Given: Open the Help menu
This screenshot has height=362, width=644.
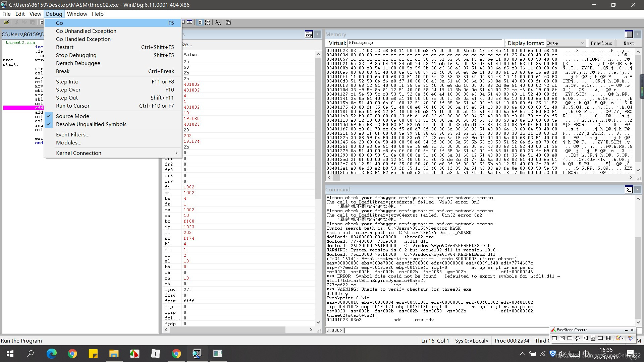Looking at the screenshot, I should coord(98,14).
